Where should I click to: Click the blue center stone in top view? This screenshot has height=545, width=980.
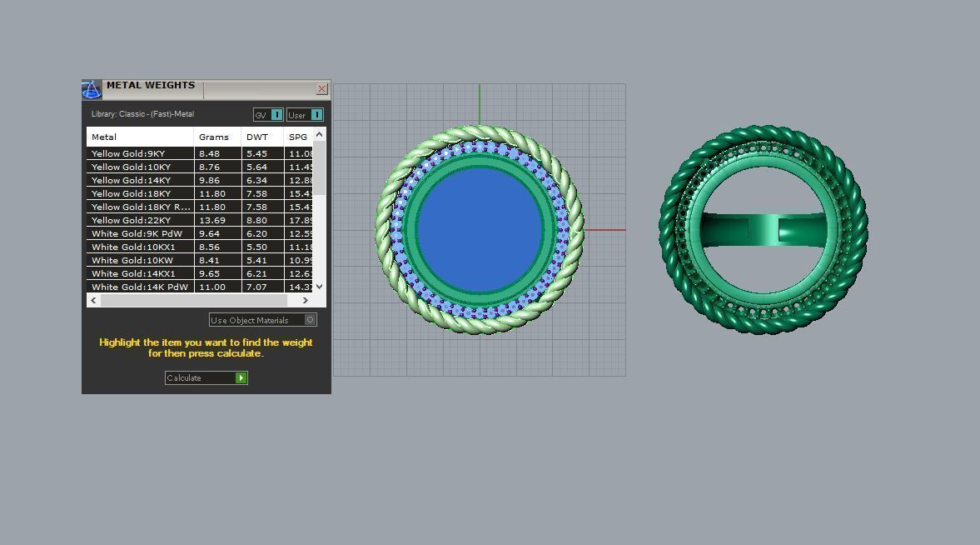tap(480, 230)
